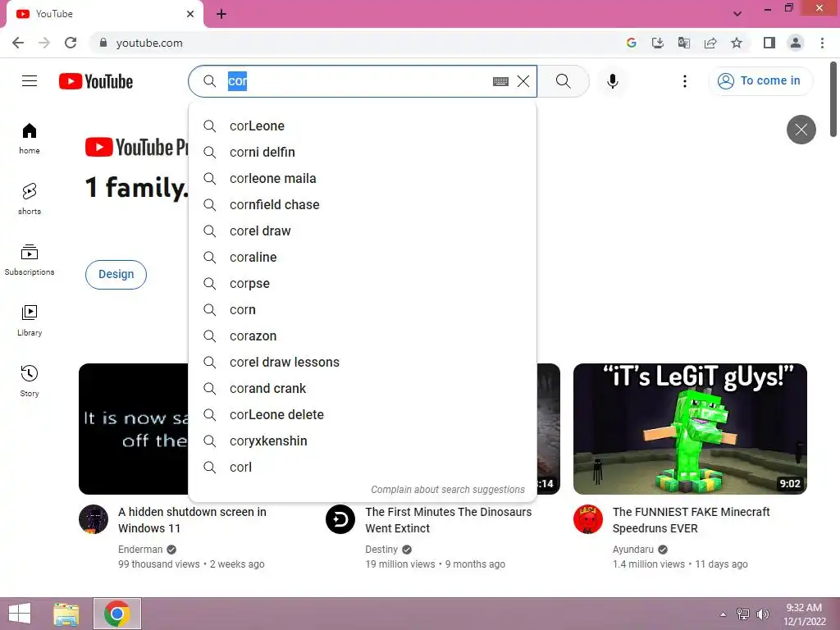Select the 'corLeone' suggestion
The height and width of the screenshot is (630, 840).
[x=363, y=126]
